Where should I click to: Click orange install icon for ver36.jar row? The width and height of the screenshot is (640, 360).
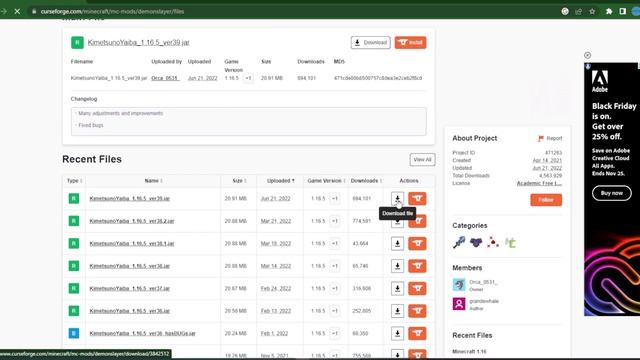[417, 311]
